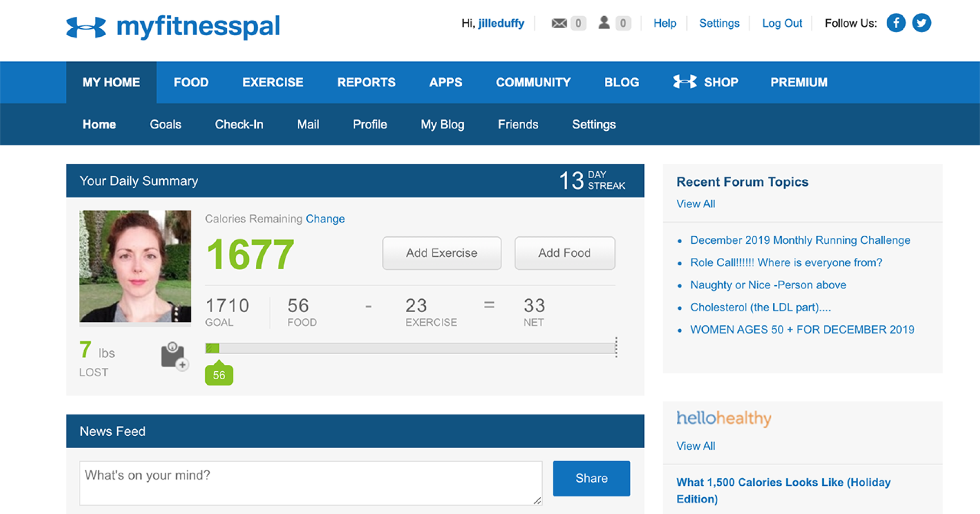
Task: Select the Home sub-navigation item
Action: pos(99,124)
